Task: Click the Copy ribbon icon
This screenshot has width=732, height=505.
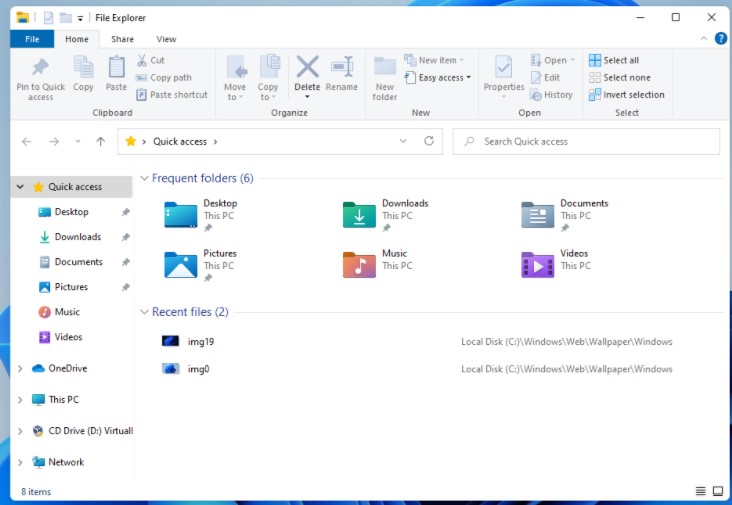Action: [x=83, y=68]
